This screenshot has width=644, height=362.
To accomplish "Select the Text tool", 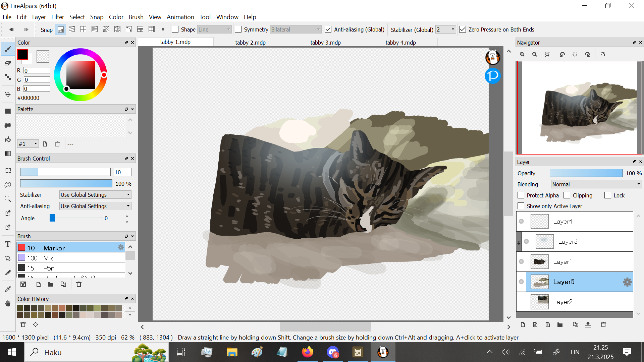I will point(8,244).
